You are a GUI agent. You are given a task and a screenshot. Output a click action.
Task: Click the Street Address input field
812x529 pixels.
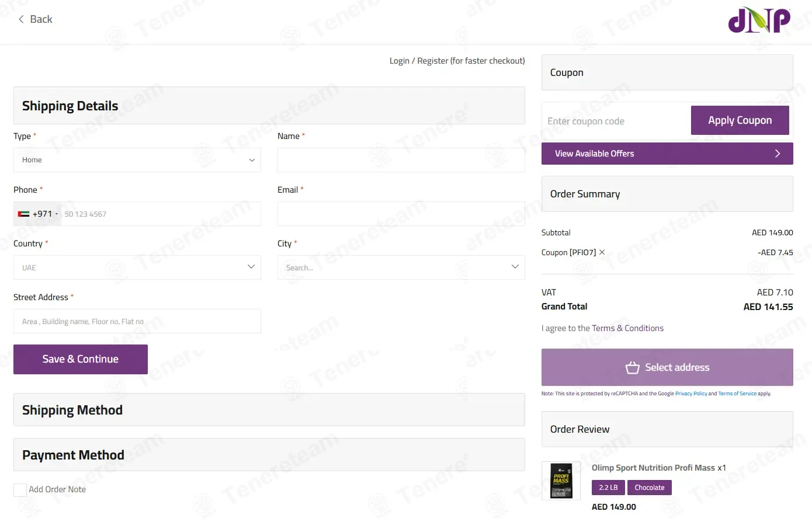tap(137, 321)
